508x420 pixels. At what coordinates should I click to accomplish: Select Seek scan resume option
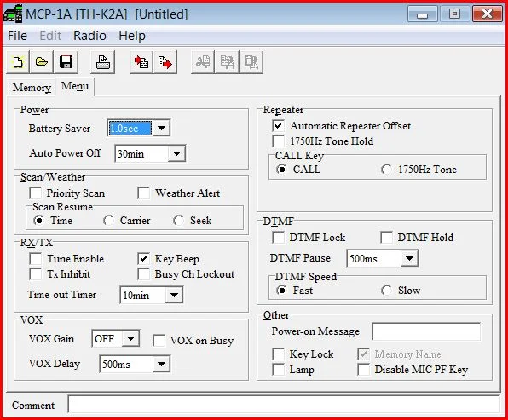point(178,221)
